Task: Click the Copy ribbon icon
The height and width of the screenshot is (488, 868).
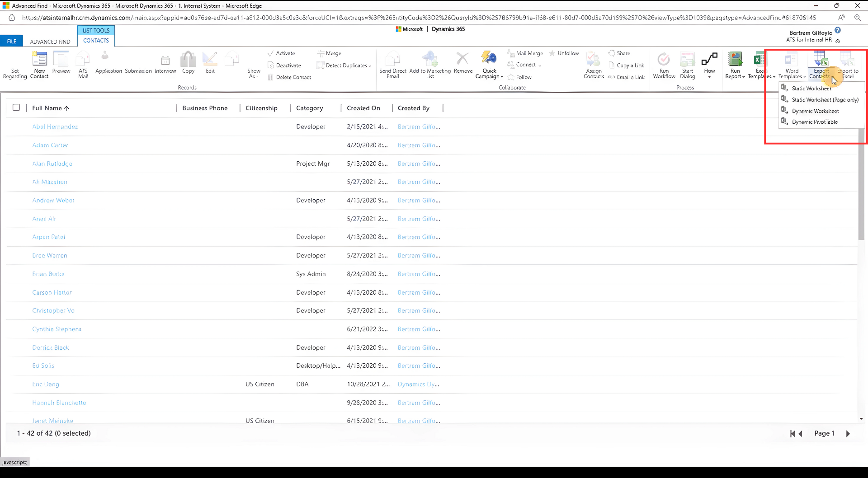Action: (x=188, y=63)
